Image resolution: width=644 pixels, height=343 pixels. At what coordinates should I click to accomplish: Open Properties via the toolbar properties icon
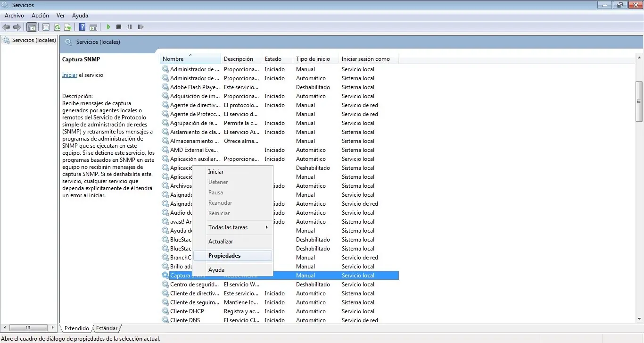point(46,27)
